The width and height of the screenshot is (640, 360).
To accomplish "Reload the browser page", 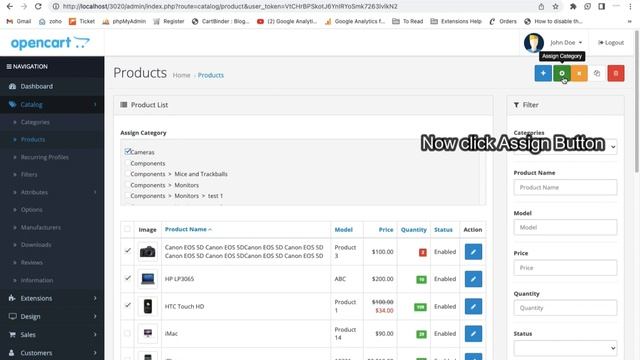I will [x=38, y=7].
